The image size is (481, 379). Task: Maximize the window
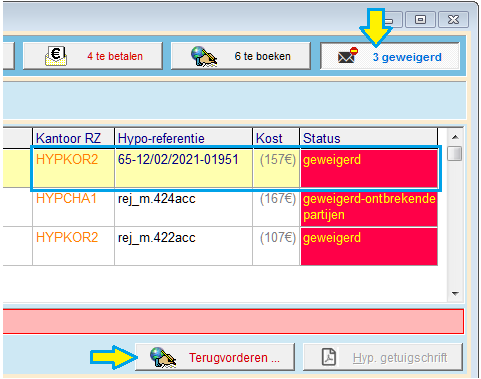(x=420, y=20)
